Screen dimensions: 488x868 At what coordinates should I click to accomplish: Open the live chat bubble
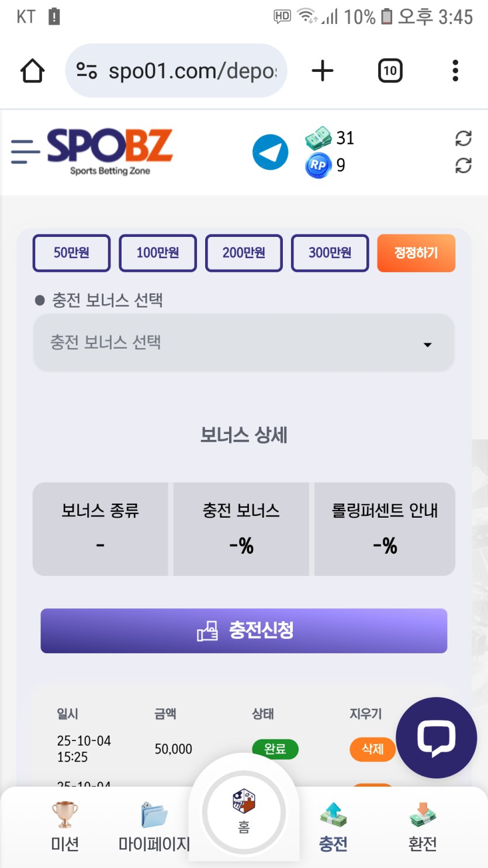click(436, 738)
